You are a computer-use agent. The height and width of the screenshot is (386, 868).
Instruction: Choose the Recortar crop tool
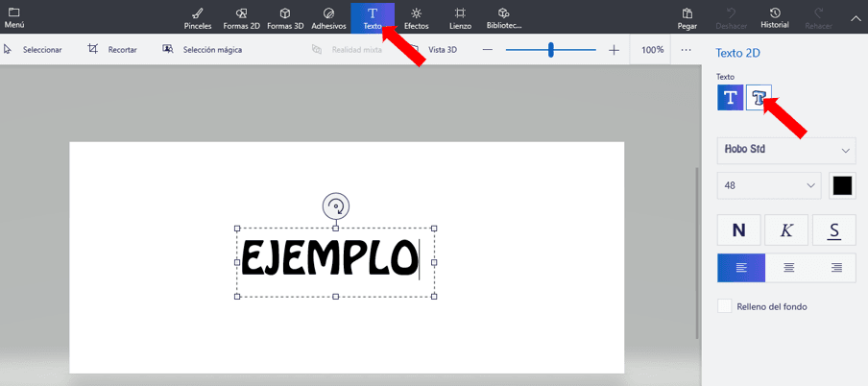(x=112, y=50)
